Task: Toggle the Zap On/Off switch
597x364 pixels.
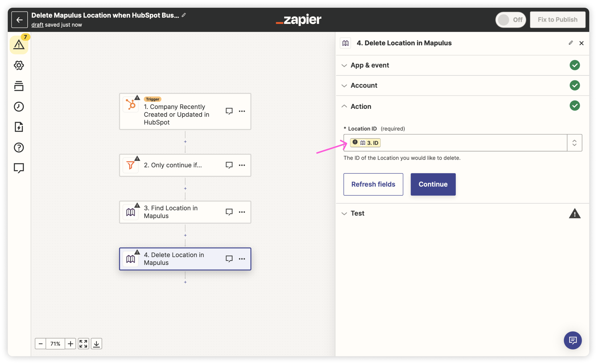Action: [511, 20]
